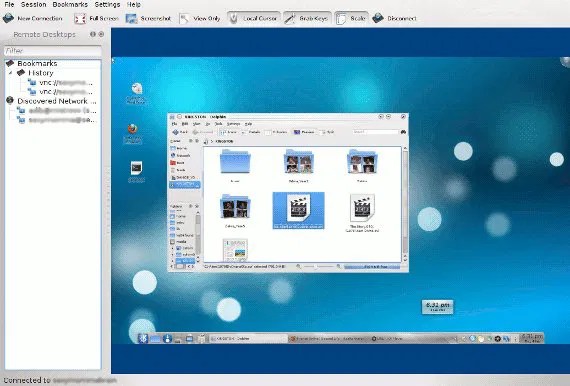Click the New Connection toolbar button
Screen dimensions: 570x386
pos(33,18)
